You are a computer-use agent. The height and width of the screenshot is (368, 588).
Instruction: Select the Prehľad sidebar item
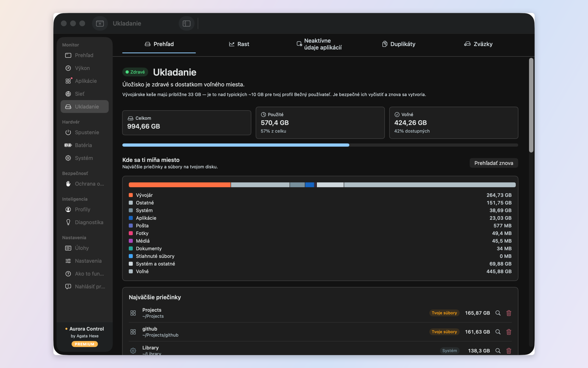[x=85, y=55]
